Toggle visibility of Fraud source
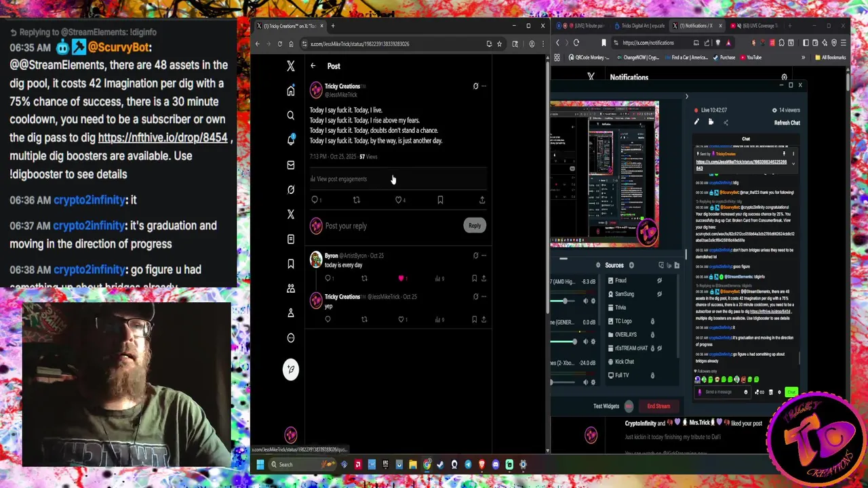The height and width of the screenshot is (488, 868). tap(659, 281)
